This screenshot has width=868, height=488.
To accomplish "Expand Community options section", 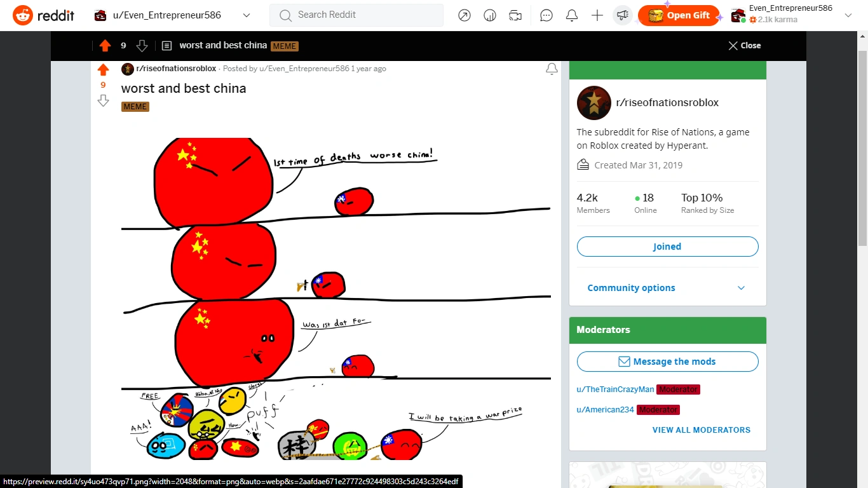I will (x=667, y=288).
